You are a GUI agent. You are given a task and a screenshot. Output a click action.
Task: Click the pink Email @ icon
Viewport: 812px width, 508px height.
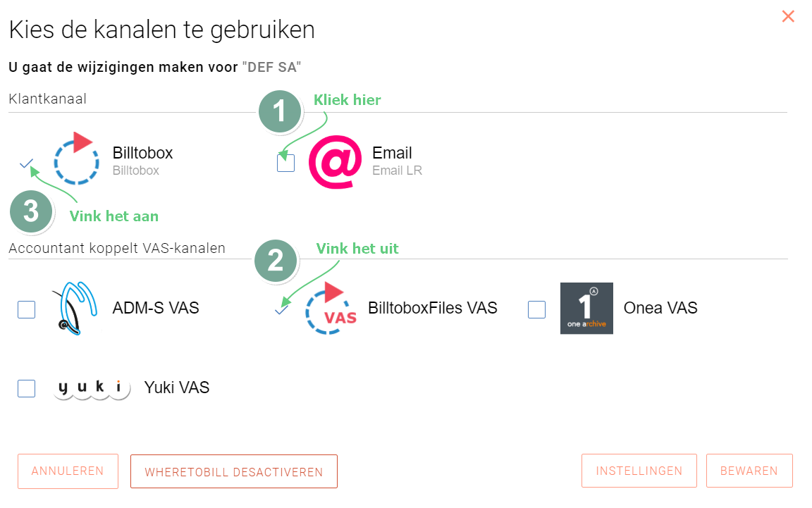click(x=335, y=162)
